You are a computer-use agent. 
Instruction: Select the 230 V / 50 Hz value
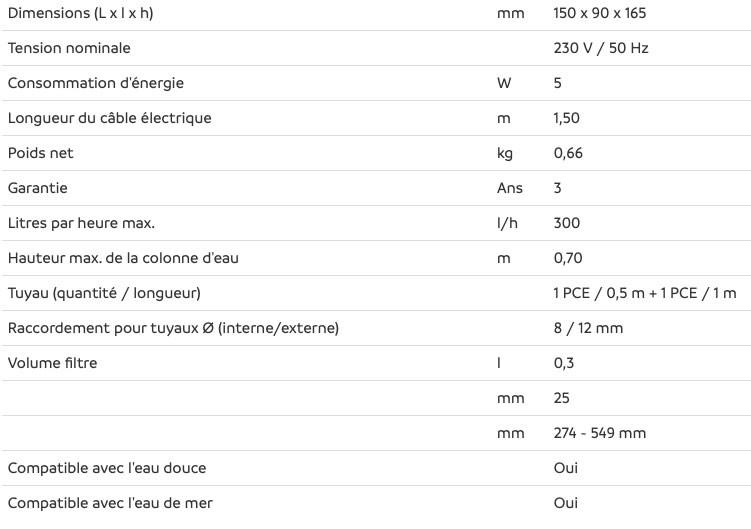tap(601, 48)
